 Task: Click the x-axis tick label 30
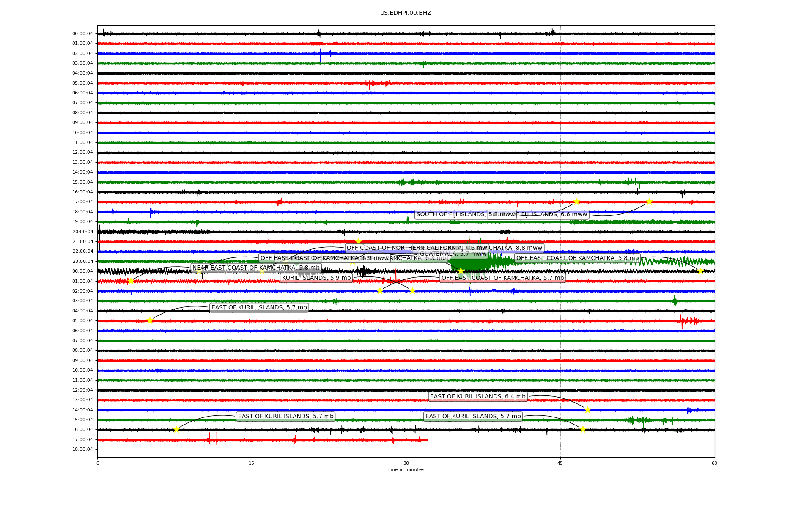coord(406,463)
